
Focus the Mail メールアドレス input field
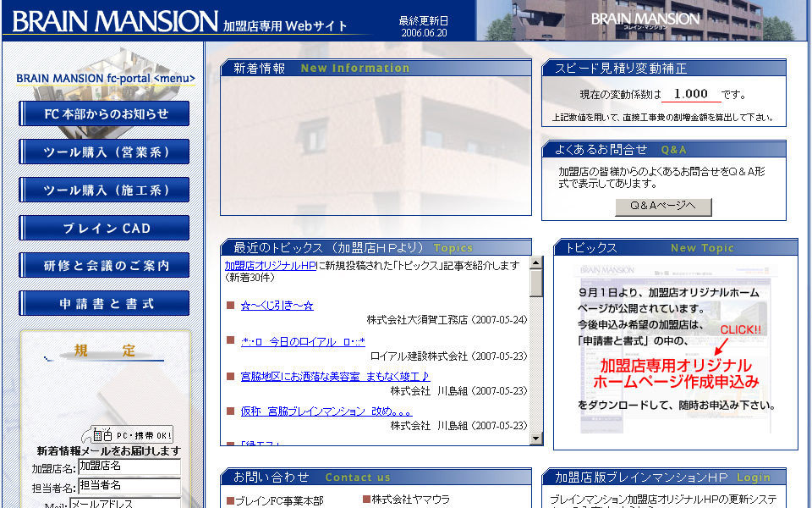click(x=125, y=503)
